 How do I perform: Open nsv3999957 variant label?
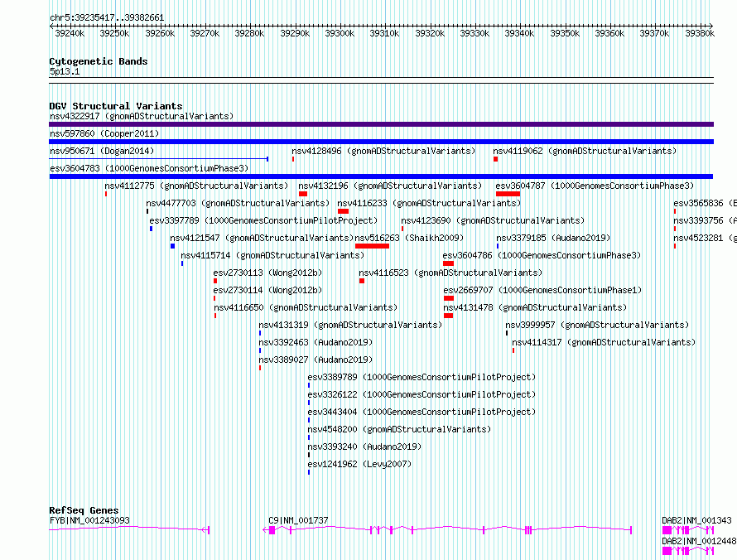[597, 325]
